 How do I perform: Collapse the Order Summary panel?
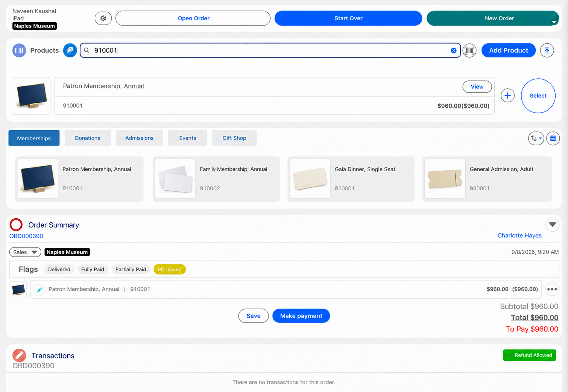(x=552, y=225)
